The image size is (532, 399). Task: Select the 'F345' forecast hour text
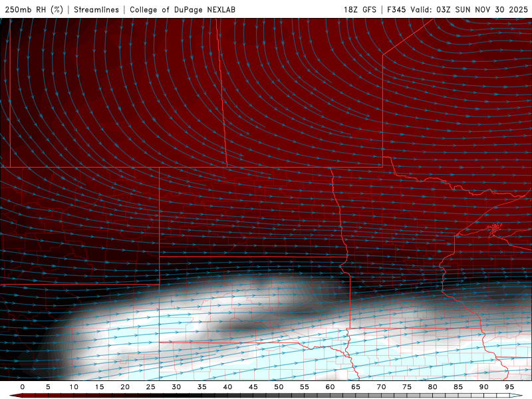396,9
